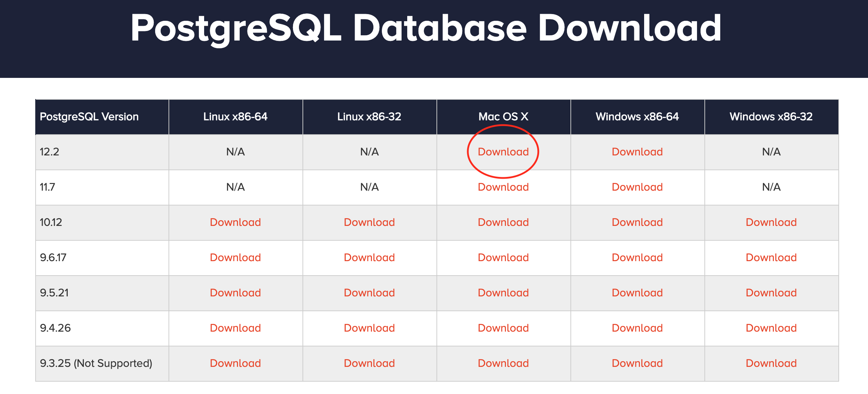Download PostgreSQL 9.6.17 for Windows x86-64
The height and width of the screenshot is (394, 868).
click(x=637, y=258)
